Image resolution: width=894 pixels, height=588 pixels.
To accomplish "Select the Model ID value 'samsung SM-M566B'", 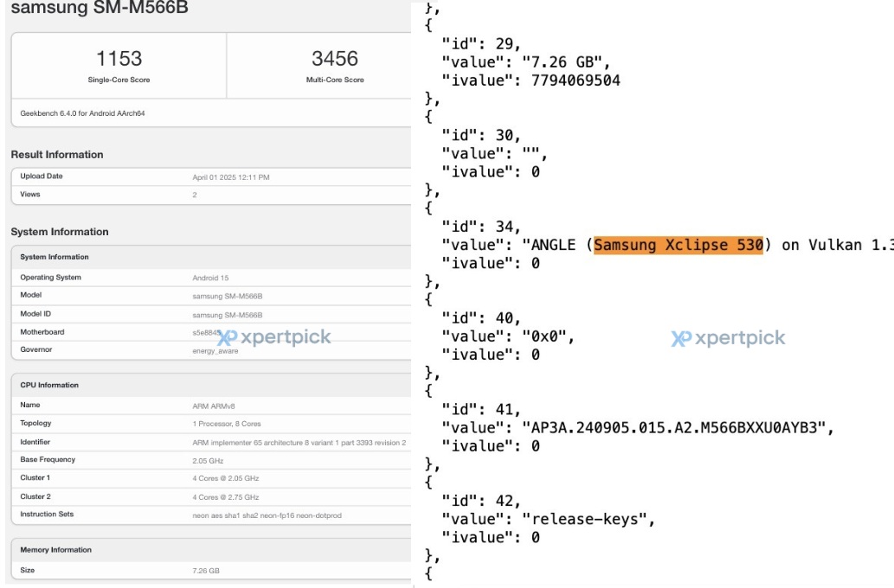I will point(228,315).
